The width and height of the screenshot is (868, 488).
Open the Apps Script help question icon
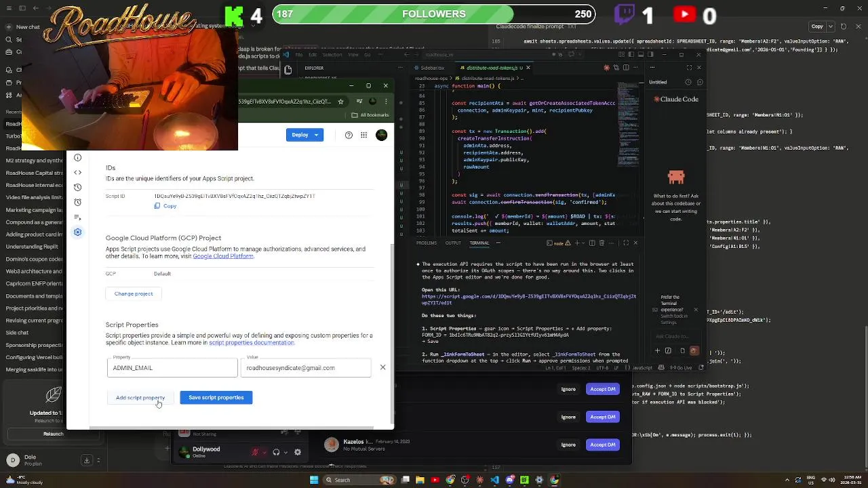click(x=349, y=135)
